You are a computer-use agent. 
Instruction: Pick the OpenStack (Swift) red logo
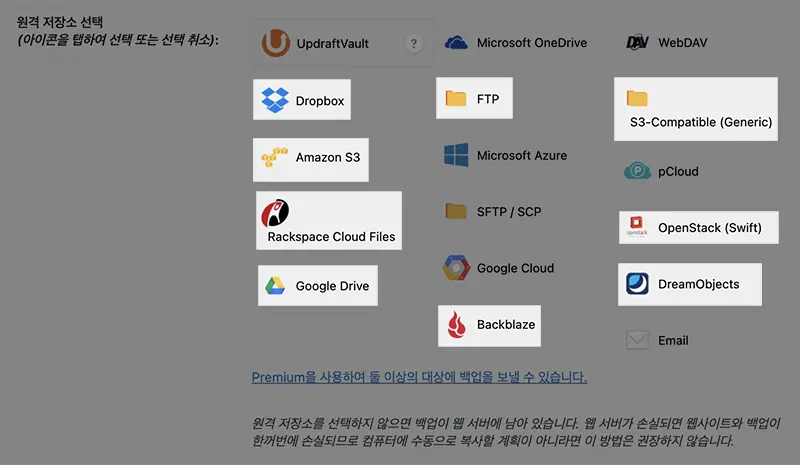point(637,227)
